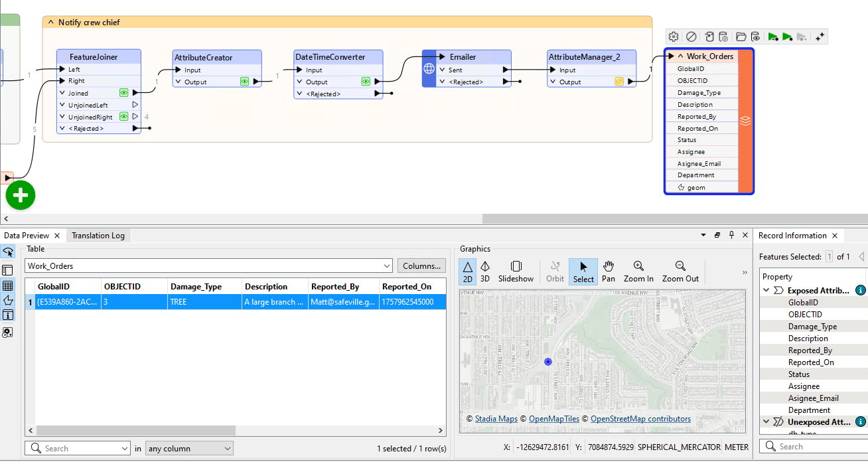Toggle the cache icon on DateTimeConverter Output
Viewport: 868px width, 462px height.
366,82
